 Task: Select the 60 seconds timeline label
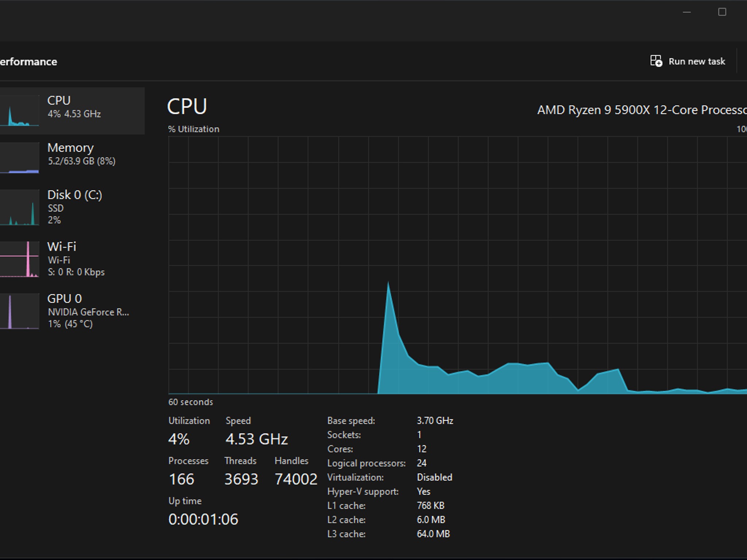point(190,402)
